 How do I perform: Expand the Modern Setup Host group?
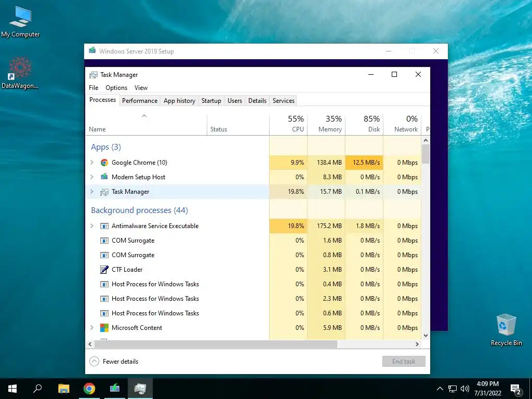click(92, 177)
